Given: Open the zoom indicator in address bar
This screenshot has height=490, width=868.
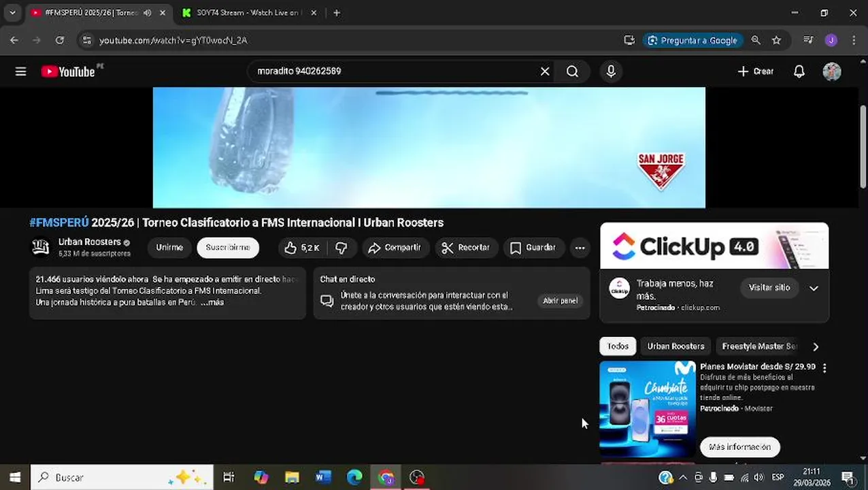Looking at the screenshot, I should pos(756,40).
